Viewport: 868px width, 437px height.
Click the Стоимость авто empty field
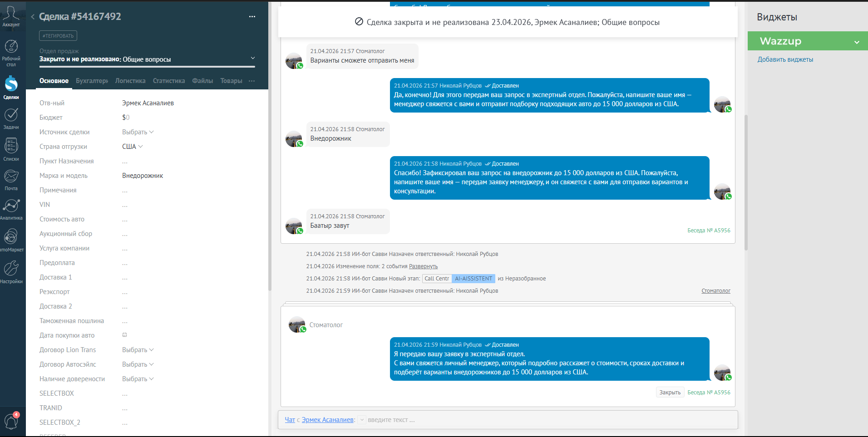tap(125, 219)
